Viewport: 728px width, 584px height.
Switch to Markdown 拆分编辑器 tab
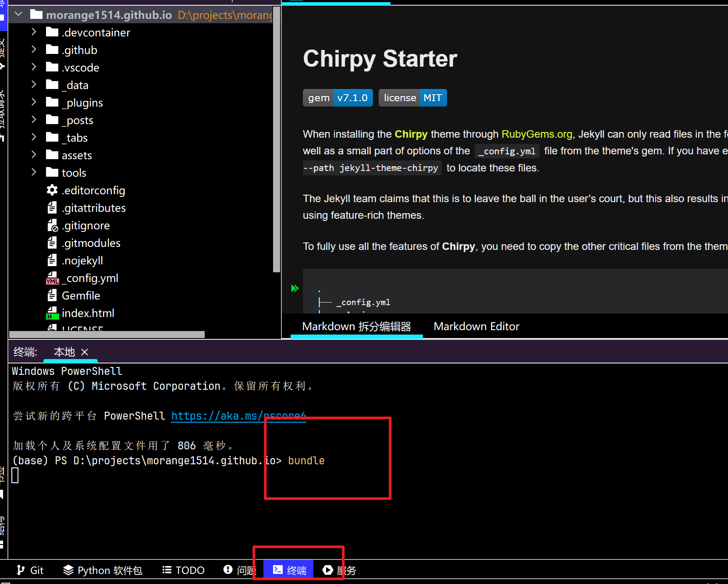coord(357,326)
